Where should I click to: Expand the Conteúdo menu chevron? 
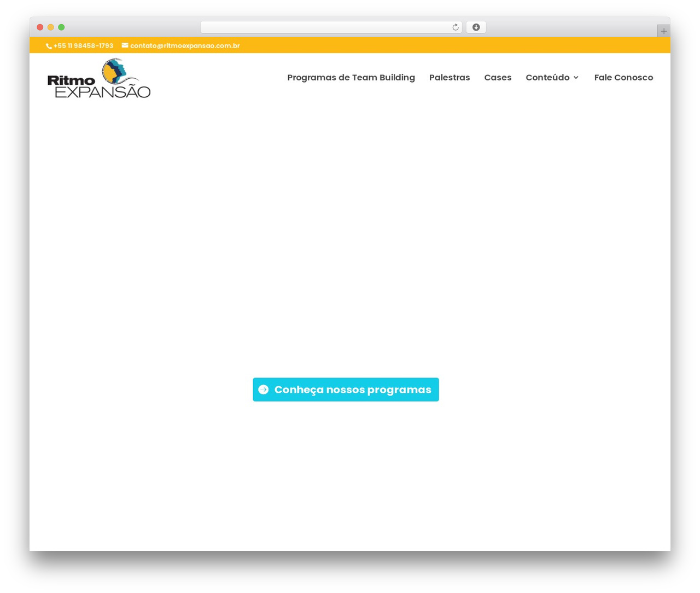coord(576,78)
